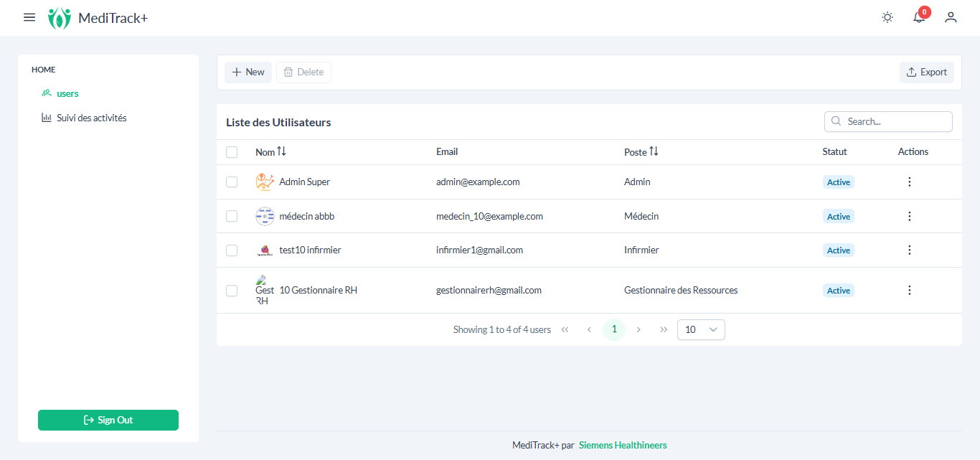Image resolution: width=980 pixels, height=460 pixels.
Task: Click the Active status badge for Admin Super
Action: 838,182
